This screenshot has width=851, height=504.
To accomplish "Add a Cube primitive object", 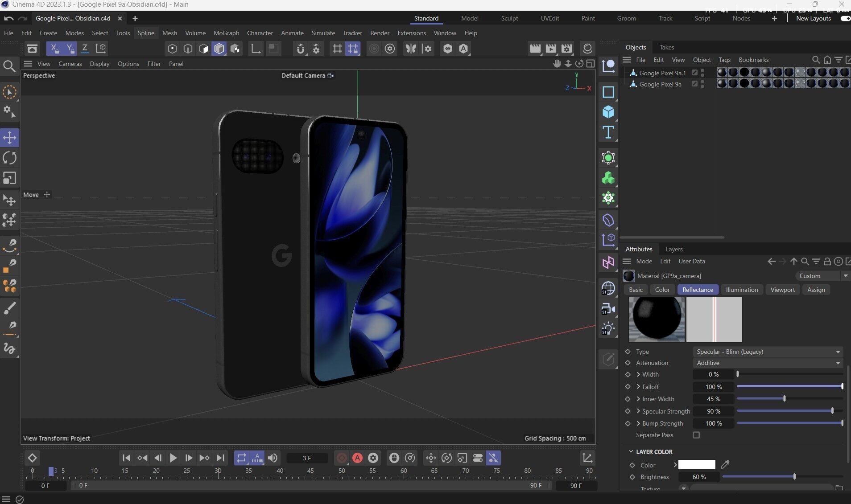I will coord(608,112).
